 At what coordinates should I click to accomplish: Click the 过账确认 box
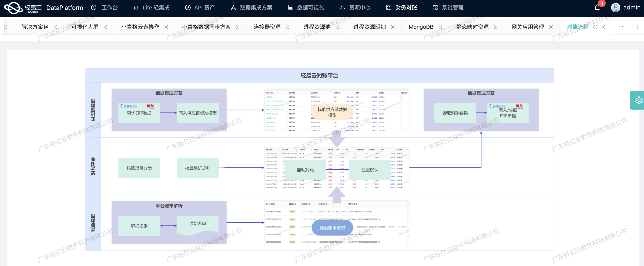click(370, 170)
